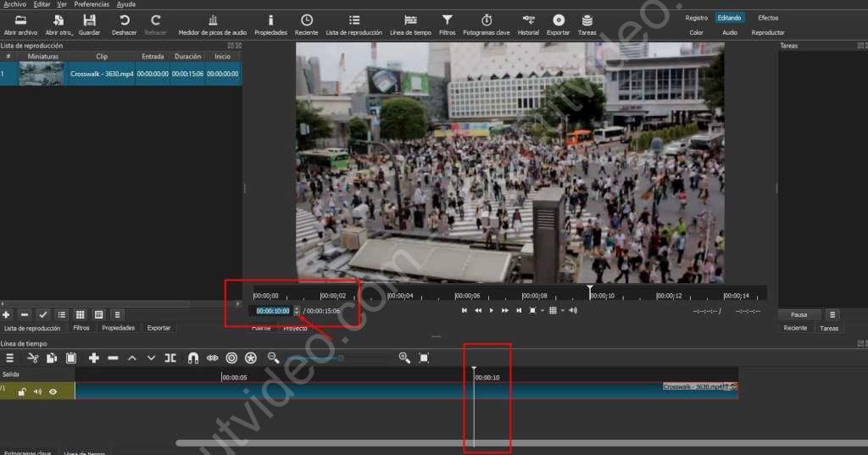The image size is (868, 455).
Task: Mute the V1 track audio
Action: click(x=37, y=391)
